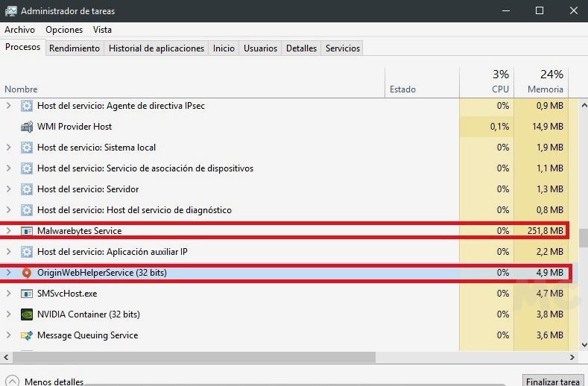The height and width of the screenshot is (386, 588).
Task: Expand the OriginWebHelperService process entry
Action: tap(9, 273)
